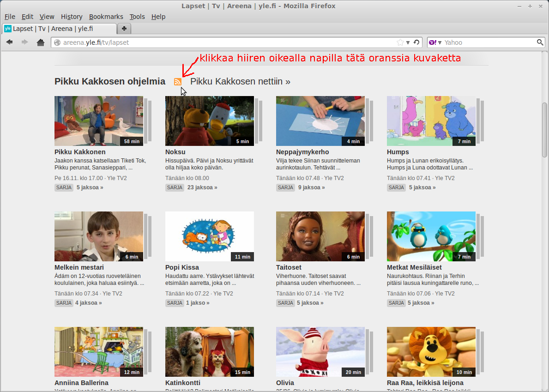Click the forward navigation arrow
The width and height of the screenshot is (549, 392).
click(25, 42)
